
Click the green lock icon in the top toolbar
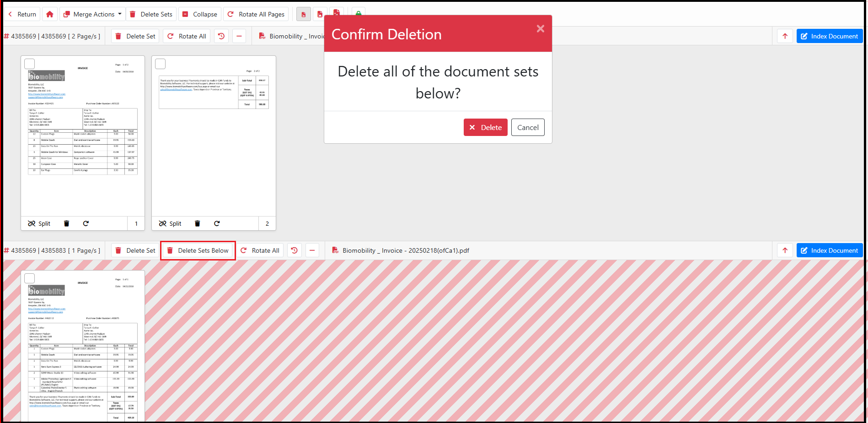tap(359, 12)
